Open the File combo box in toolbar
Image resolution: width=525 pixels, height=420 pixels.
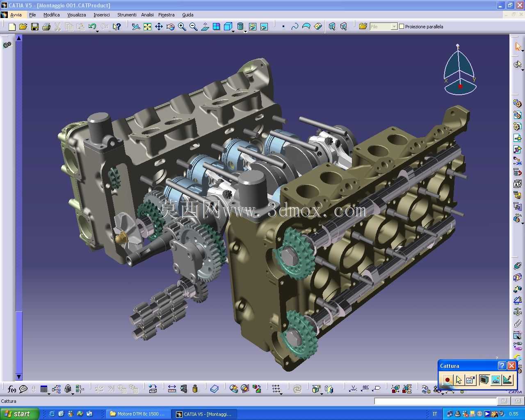coord(383,27)
